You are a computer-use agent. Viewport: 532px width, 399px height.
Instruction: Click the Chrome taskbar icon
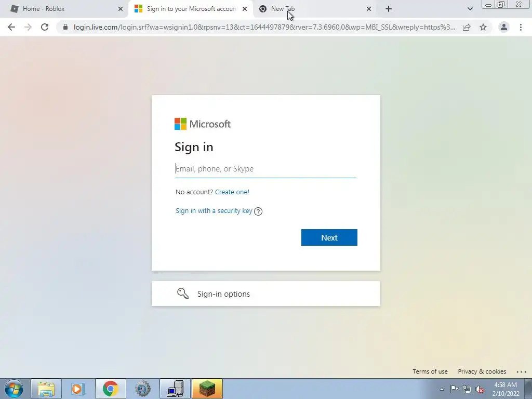(x=110, y=389)
